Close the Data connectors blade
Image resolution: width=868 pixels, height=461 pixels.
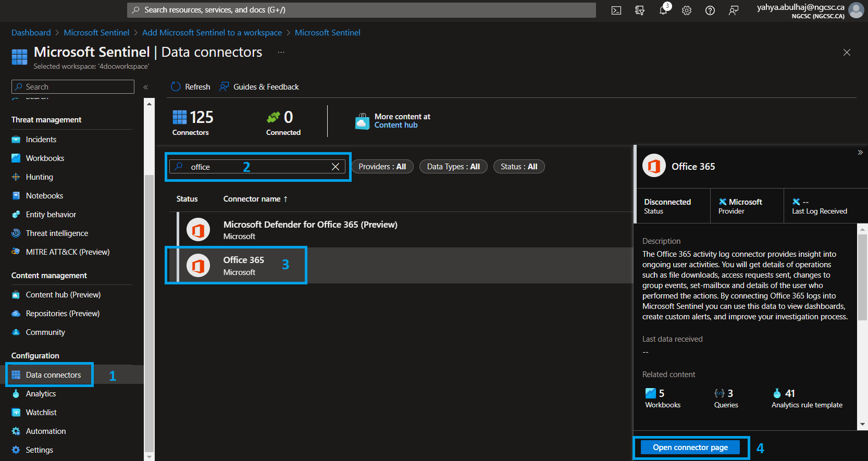(x=847, y=52)
